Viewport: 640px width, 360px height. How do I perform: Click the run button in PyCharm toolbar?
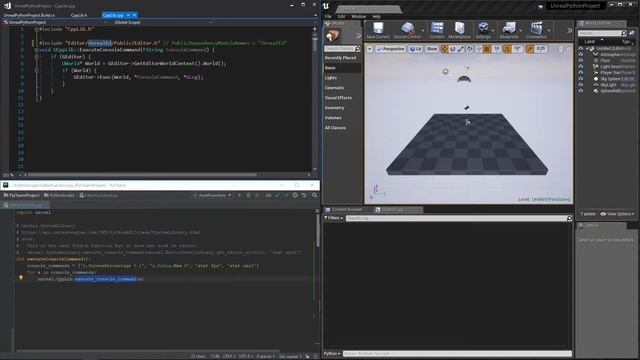pyautogui.click(x=239, y=196)
